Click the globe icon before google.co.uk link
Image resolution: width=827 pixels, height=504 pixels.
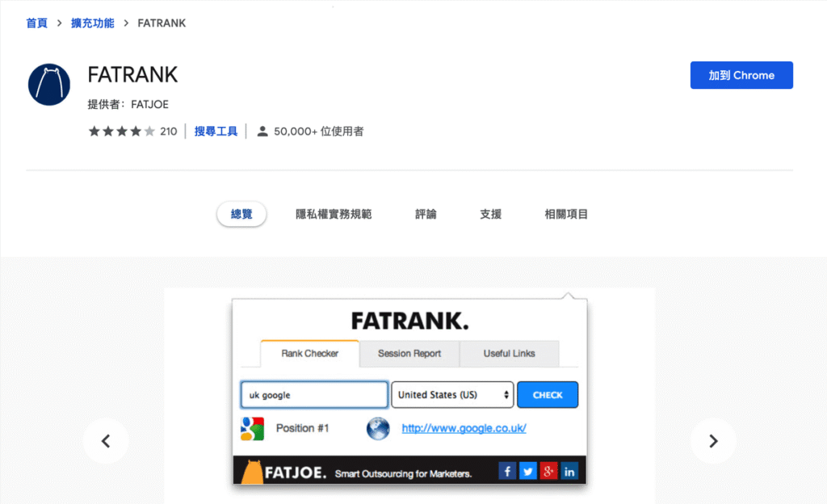[x=378, y=429]
